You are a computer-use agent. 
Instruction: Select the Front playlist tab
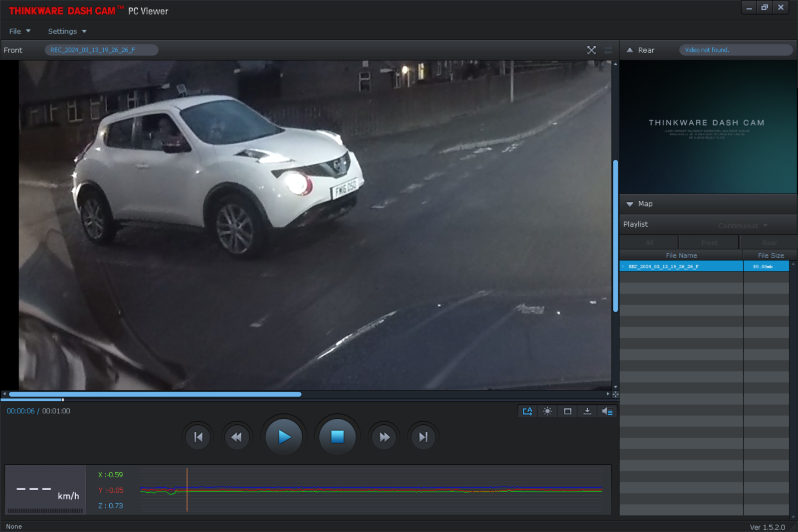[709, 242]
